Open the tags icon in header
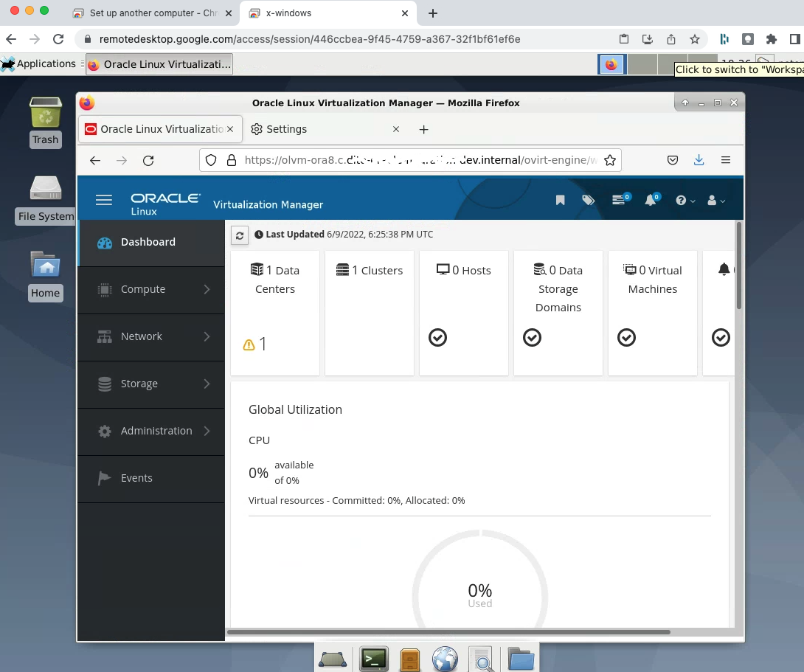Screen dimensions: 804x672 [x=588, y=201]
